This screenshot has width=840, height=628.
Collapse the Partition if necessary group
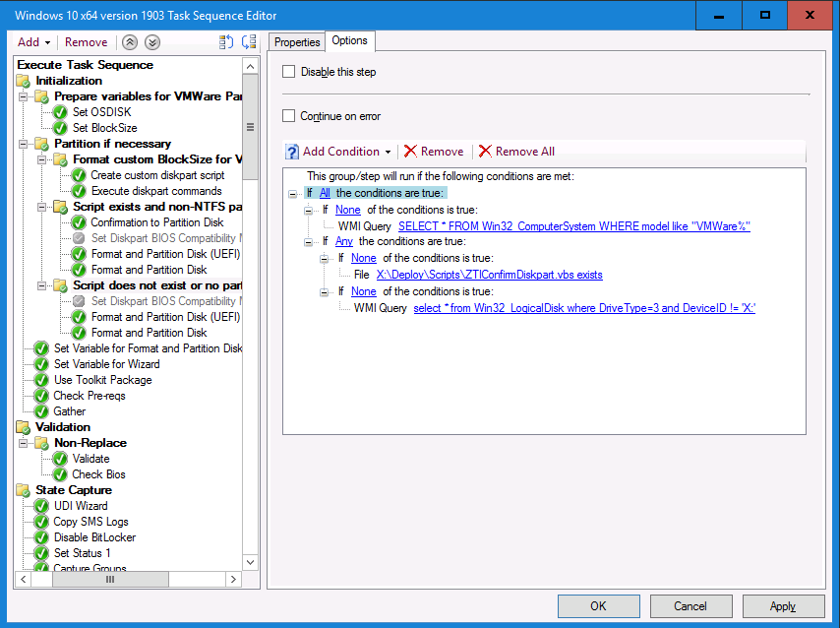(x=23, y=145)
